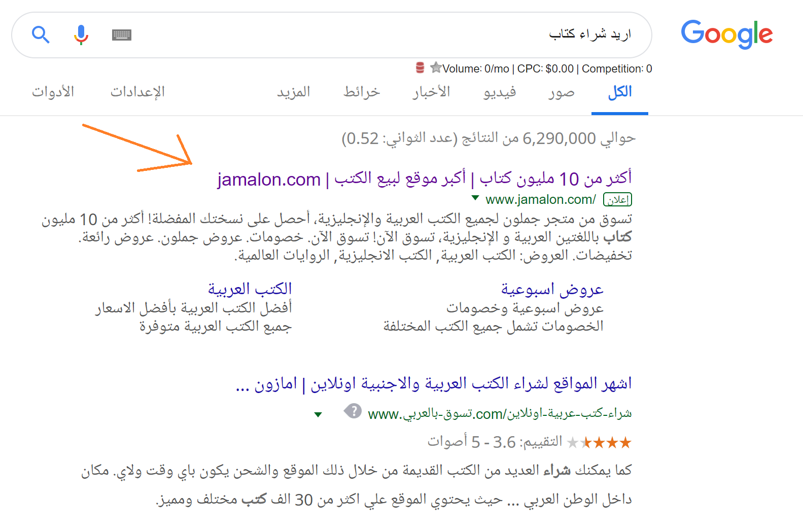Open the jamalon.com ad headline link
803x532 pixels.
(425, 179)
